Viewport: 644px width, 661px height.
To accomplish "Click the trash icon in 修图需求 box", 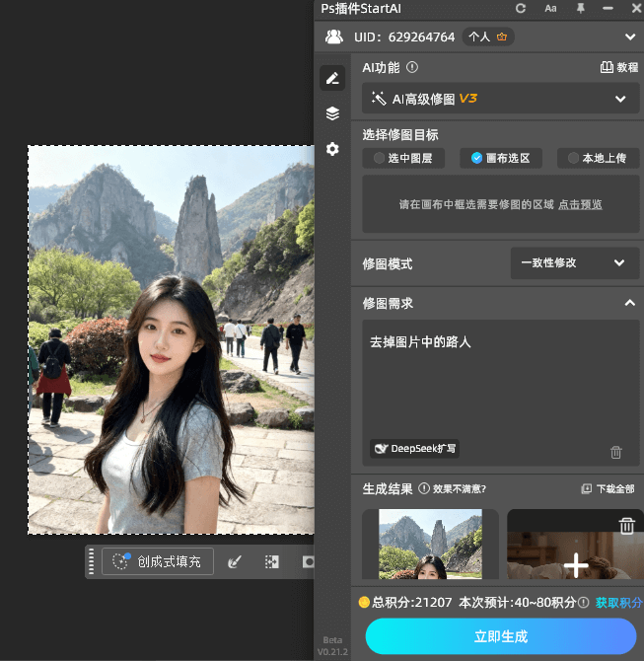I will pos(616,452).
